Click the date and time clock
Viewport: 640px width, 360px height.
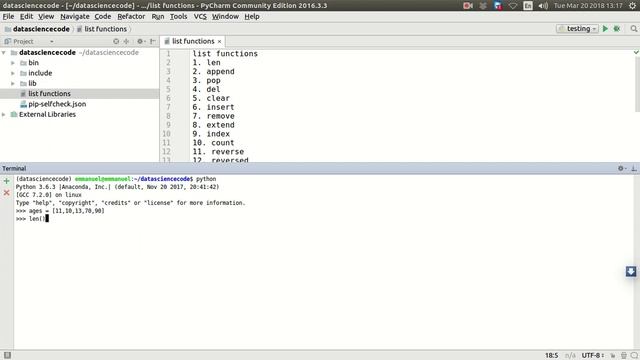(x=588, y=6)
